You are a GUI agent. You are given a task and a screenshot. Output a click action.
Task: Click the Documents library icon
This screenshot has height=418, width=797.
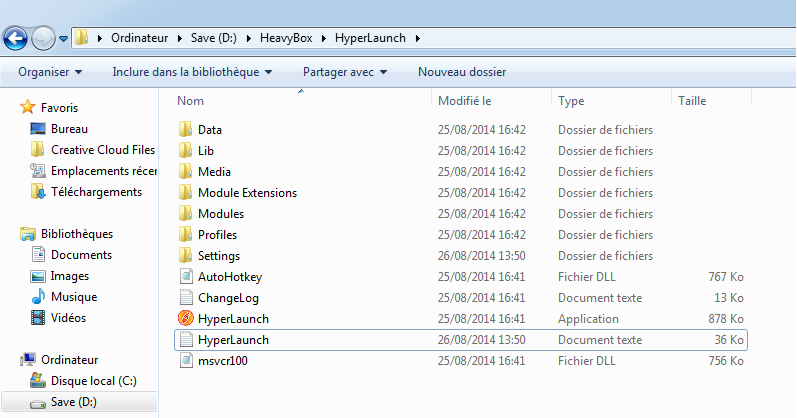click(38, 254)
